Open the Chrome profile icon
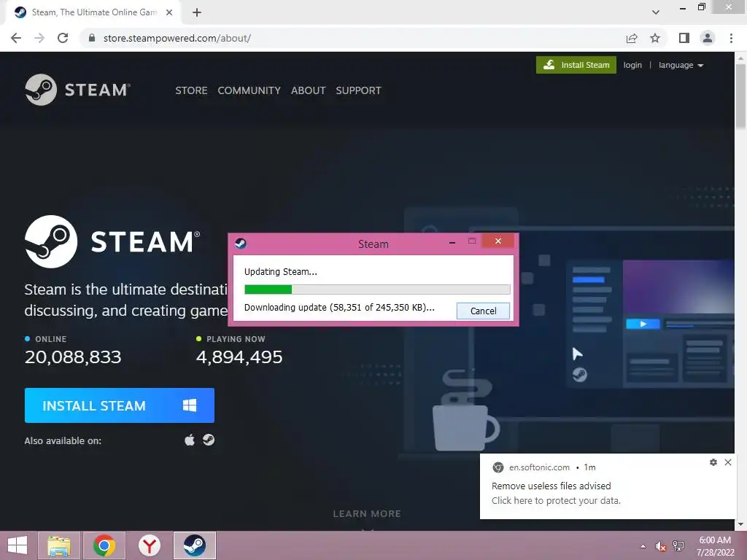The image size is (747, 560). 708,38
